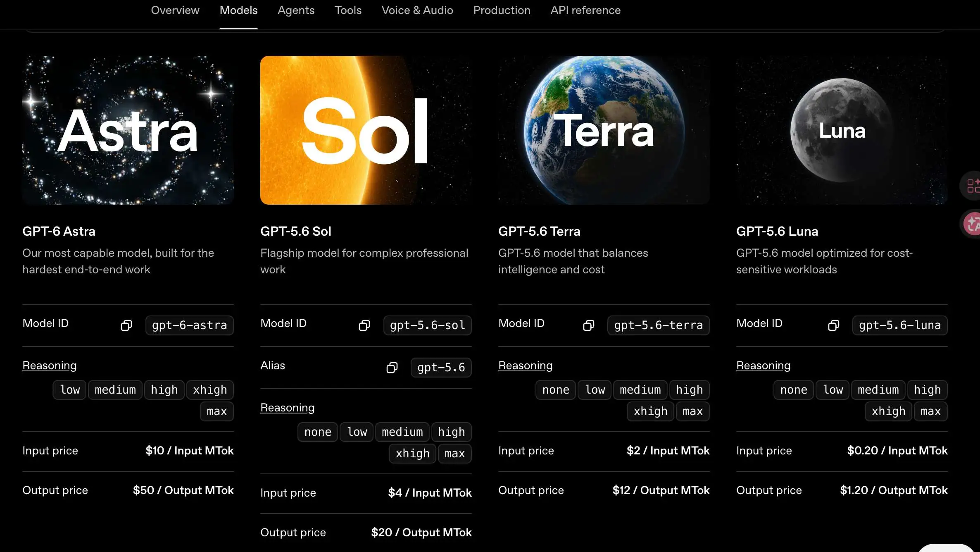Click the low chip under GPT-5.6 Terra
This screenshot has height=552, width=980.
pyautogui.click(x=595, y=390)
